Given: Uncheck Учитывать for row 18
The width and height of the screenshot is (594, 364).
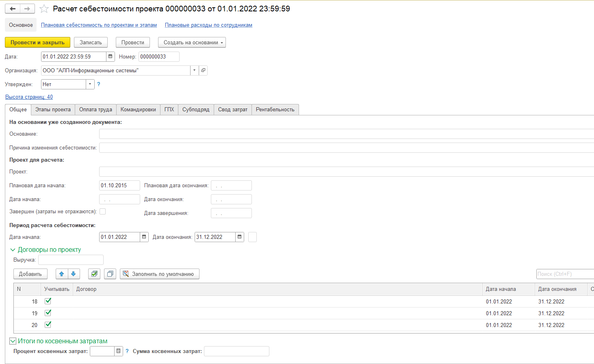Looking at the screenshot, I should click(x=48, y=301).
